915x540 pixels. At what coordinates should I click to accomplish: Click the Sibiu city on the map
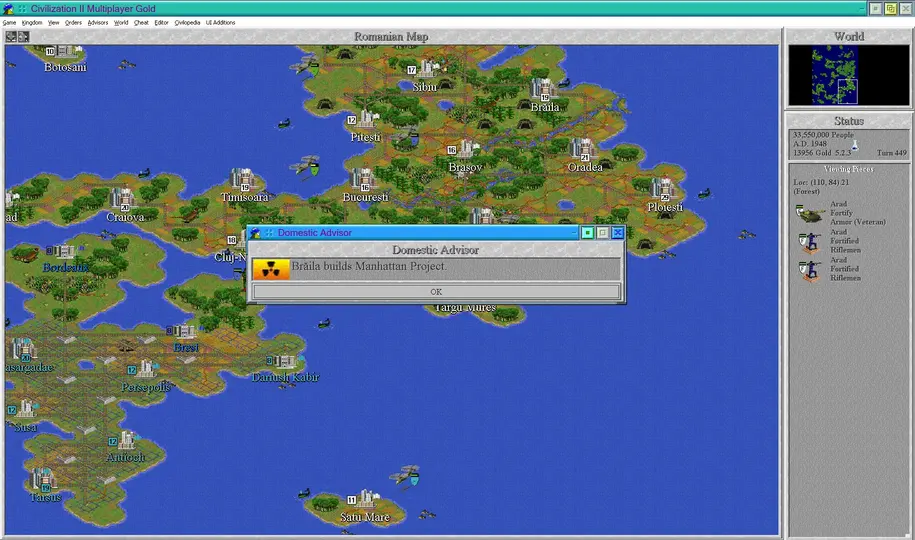tap(428, 70)
